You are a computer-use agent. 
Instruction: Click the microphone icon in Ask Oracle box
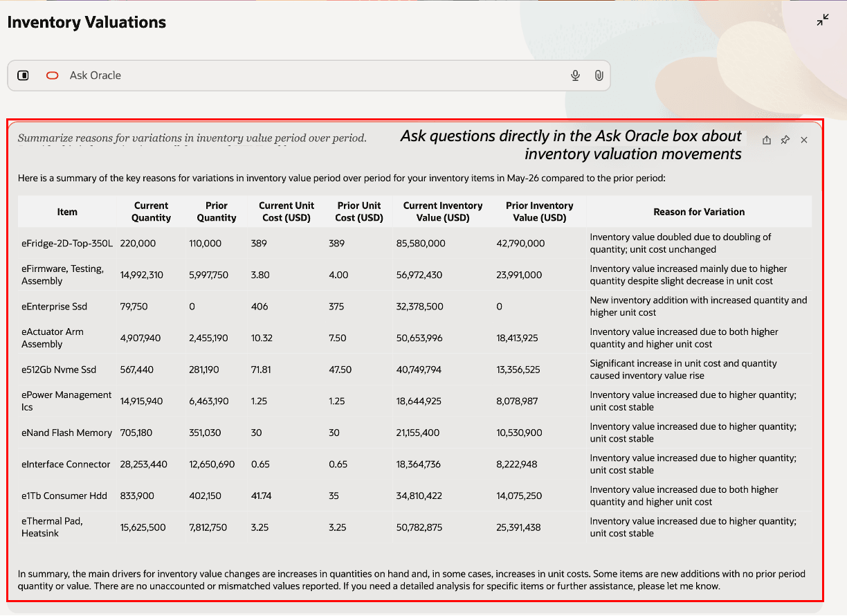tap(575, 75)
